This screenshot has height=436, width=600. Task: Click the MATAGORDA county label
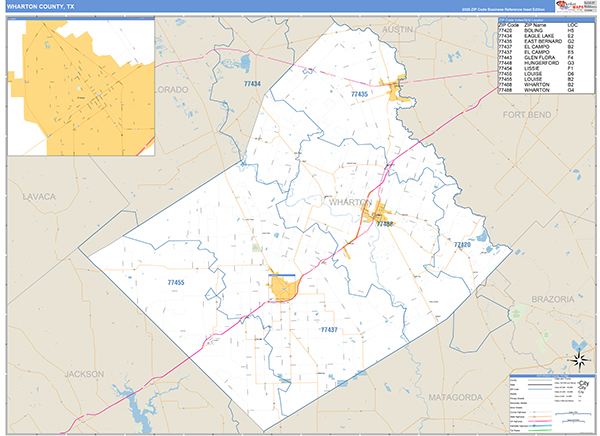pos(455,398)
